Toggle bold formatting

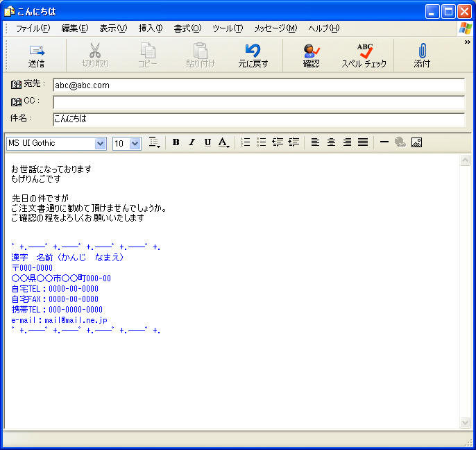pyautogui.click(x=176, y=142)
